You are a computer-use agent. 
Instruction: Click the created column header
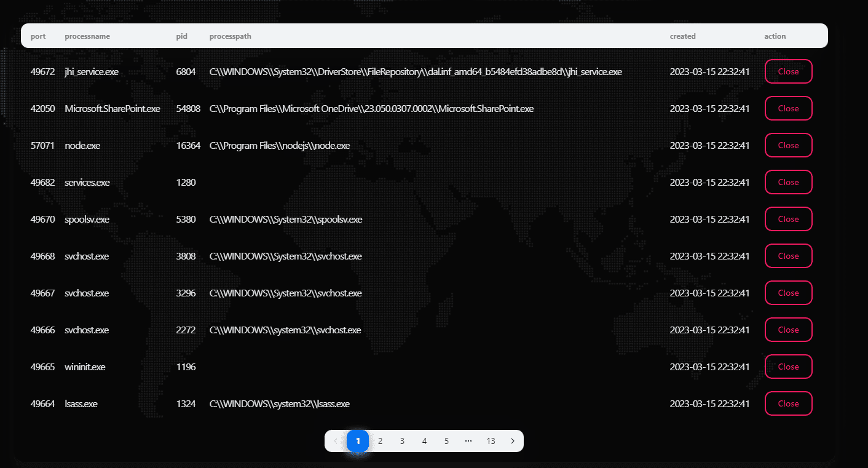point(682,36)
